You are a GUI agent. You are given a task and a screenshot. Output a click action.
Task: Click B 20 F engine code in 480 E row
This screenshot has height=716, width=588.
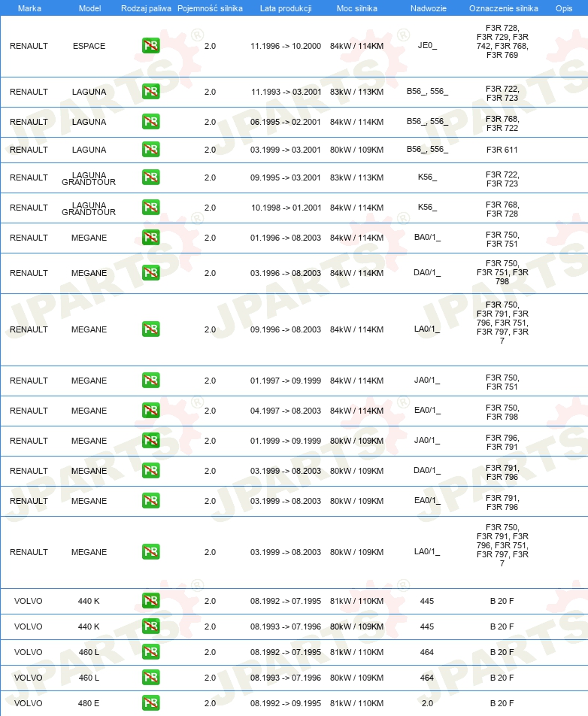(x=502, y=703)
